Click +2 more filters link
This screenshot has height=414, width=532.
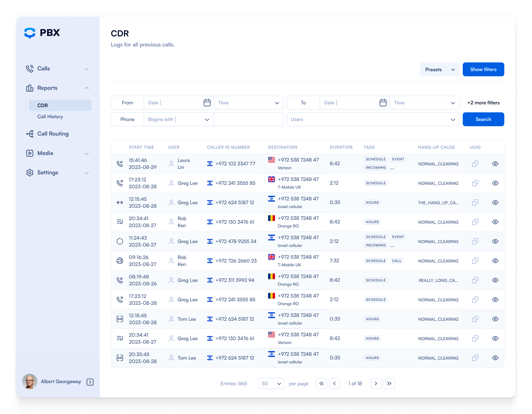coord(484,103)
